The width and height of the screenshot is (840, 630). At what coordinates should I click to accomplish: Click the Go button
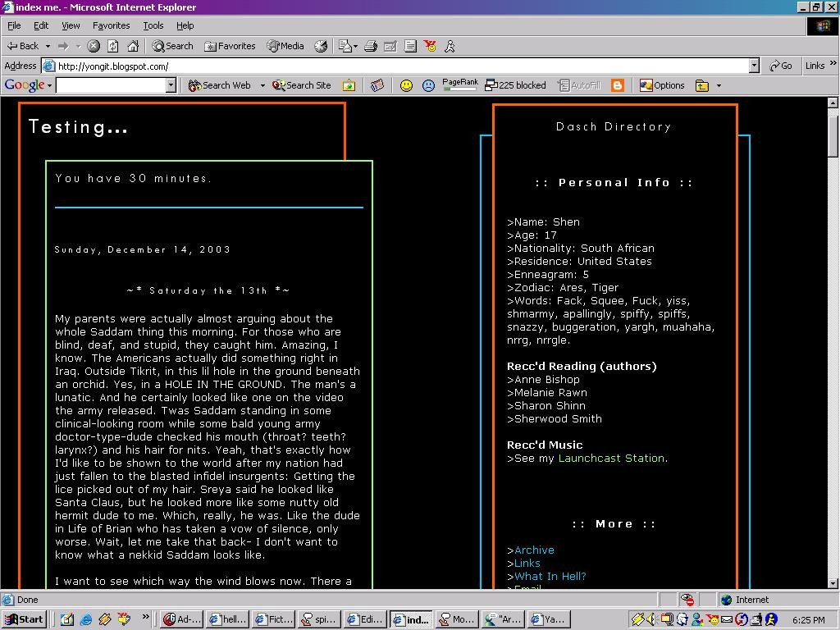[x=781, y=66]
